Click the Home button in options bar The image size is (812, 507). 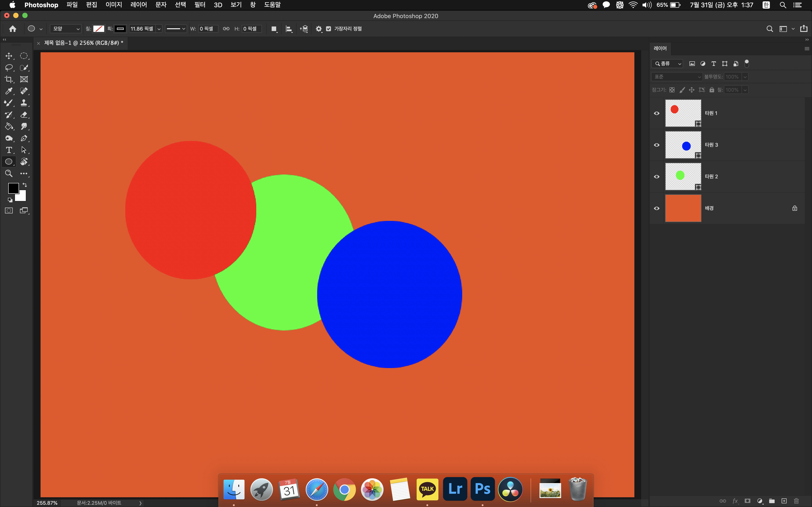(x=13, y=29)
